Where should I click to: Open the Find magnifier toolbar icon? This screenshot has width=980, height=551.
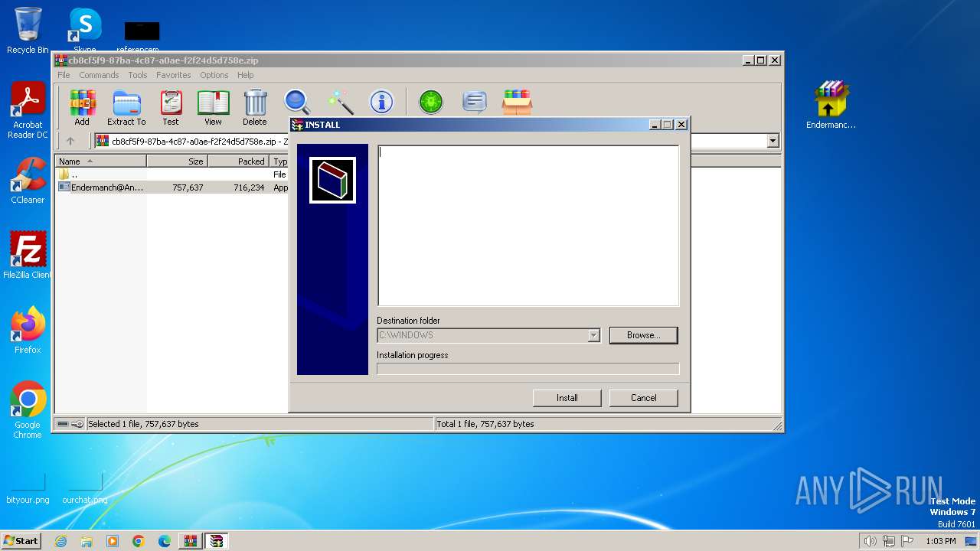297,102
